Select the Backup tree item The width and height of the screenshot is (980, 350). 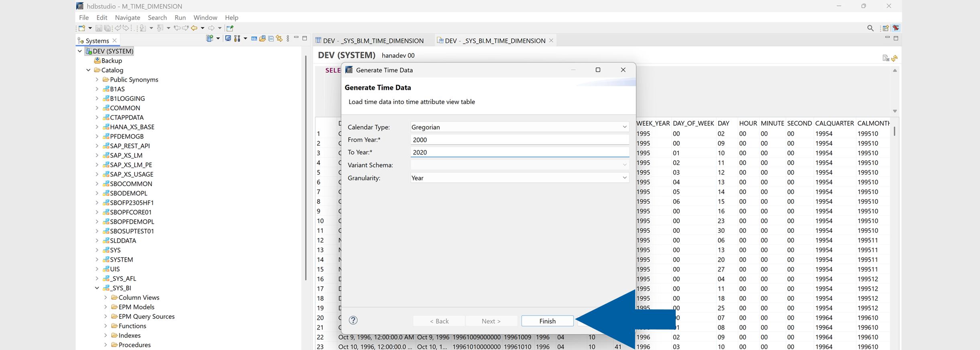coord(108,61)
